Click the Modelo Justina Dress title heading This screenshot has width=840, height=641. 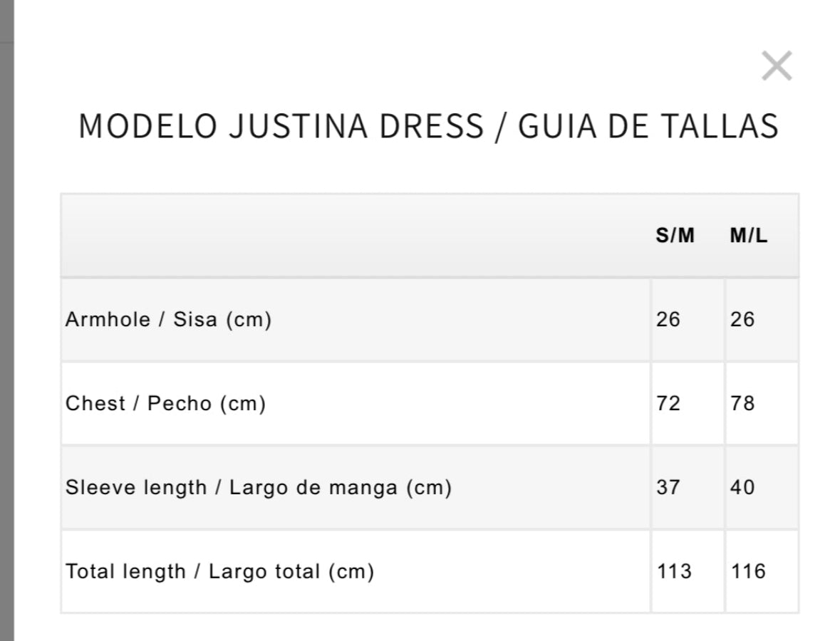click(429, 126)
